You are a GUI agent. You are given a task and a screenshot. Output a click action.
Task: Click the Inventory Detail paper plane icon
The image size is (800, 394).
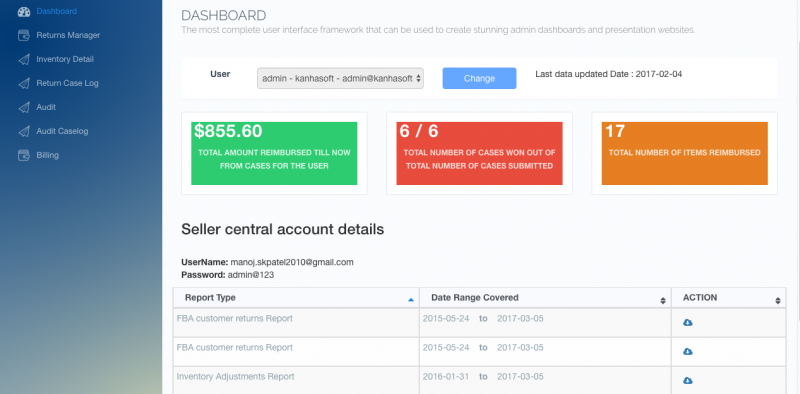(x=24, y=59)
